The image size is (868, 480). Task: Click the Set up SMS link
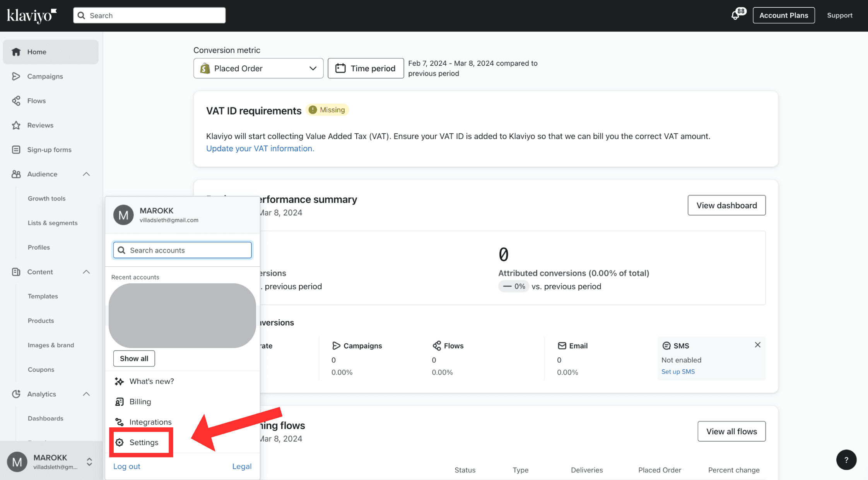pyautogui.click(x=678, y=372)
